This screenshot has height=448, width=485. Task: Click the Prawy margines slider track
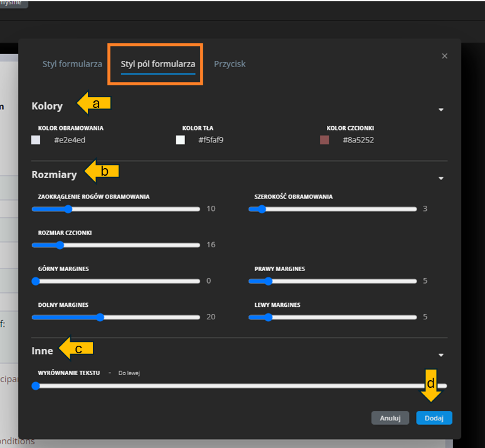pos(333,281)
